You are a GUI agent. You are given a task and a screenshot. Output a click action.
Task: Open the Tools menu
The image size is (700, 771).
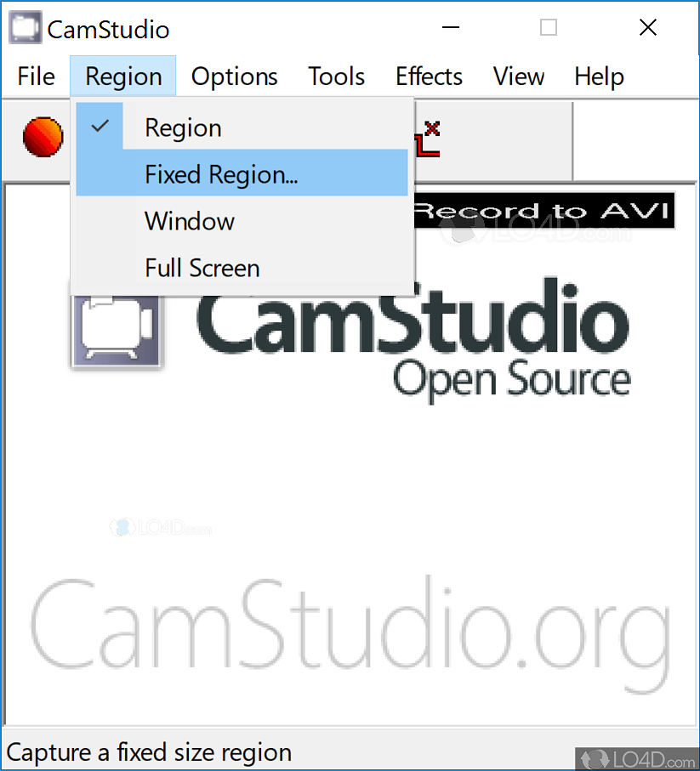coord(337,77)
